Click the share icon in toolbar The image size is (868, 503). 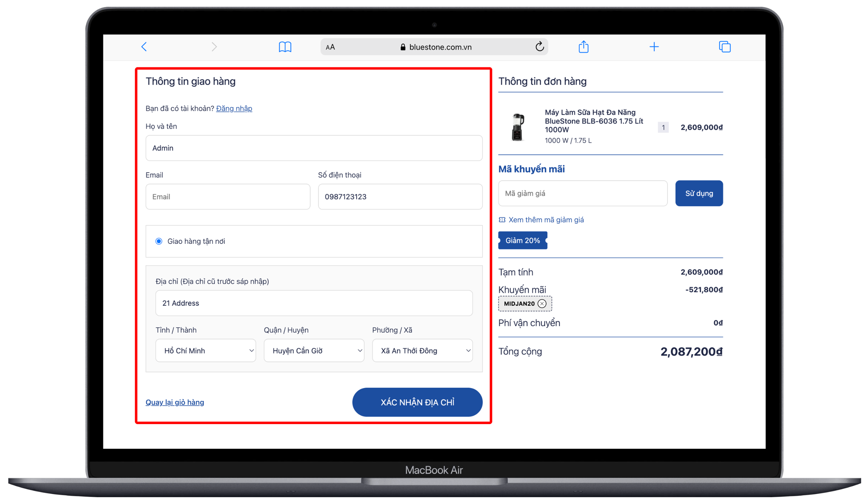click(584, 47)
